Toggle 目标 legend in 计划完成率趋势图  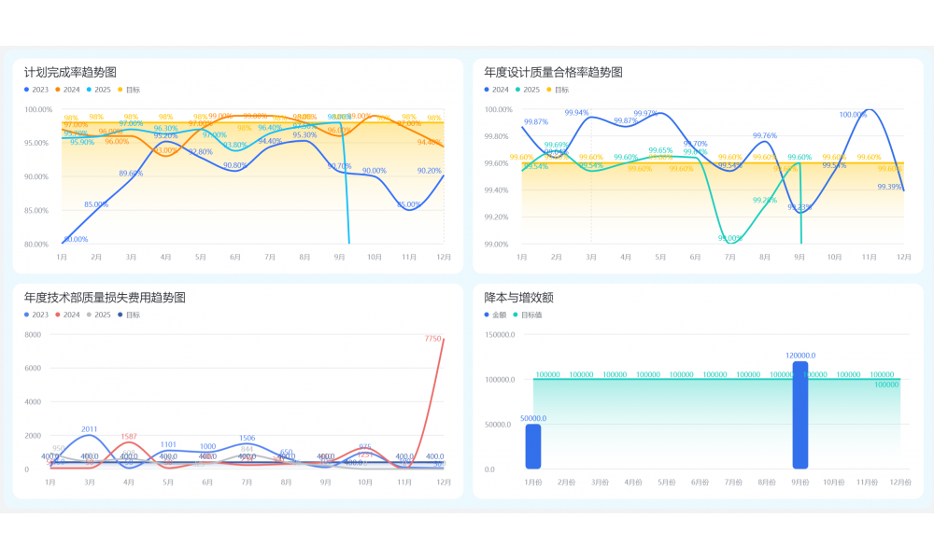pyautogui.click(x=129, y=90)
